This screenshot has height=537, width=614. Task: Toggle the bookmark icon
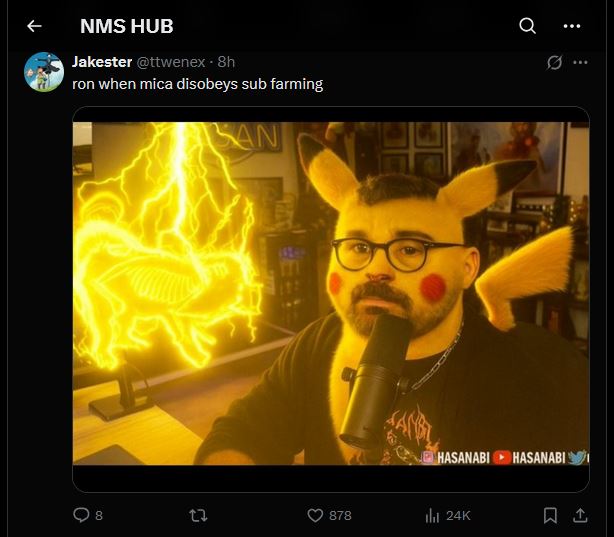coord(550,515)
